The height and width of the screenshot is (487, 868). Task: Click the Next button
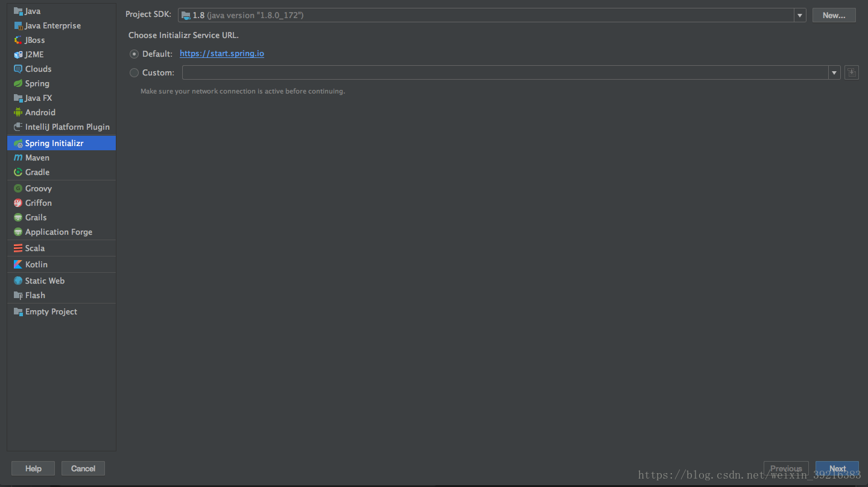pyautogui.click(x=837, y=468)
